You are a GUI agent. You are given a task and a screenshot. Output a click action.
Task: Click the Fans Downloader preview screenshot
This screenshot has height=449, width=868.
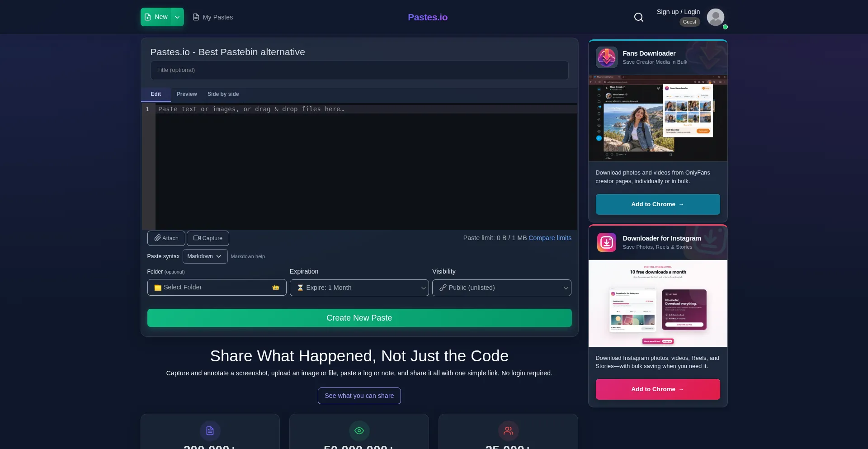point(657,118)
